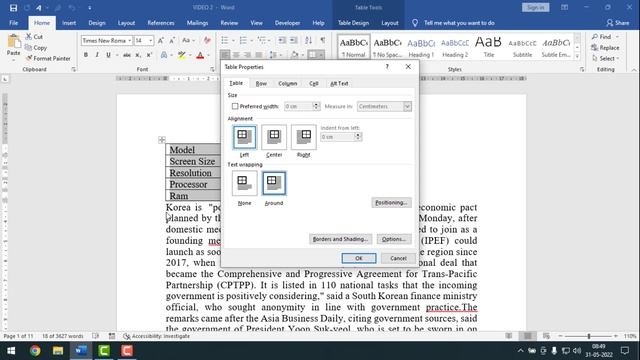The image size is (640, 360).
Task: Toggle Show paragraph marks icon
Action: 323,40
